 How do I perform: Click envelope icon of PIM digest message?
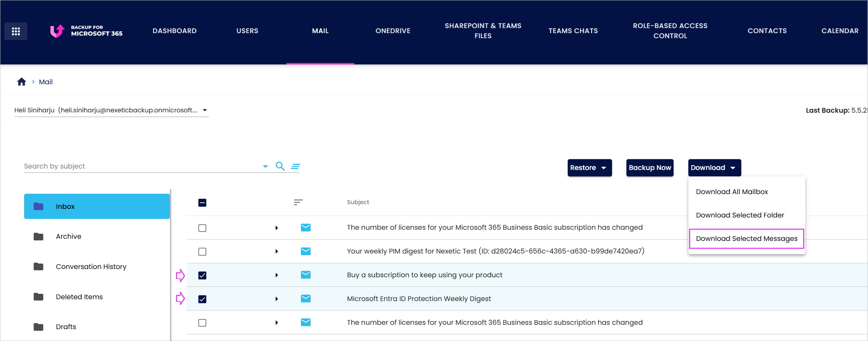[x=306, y=251]
